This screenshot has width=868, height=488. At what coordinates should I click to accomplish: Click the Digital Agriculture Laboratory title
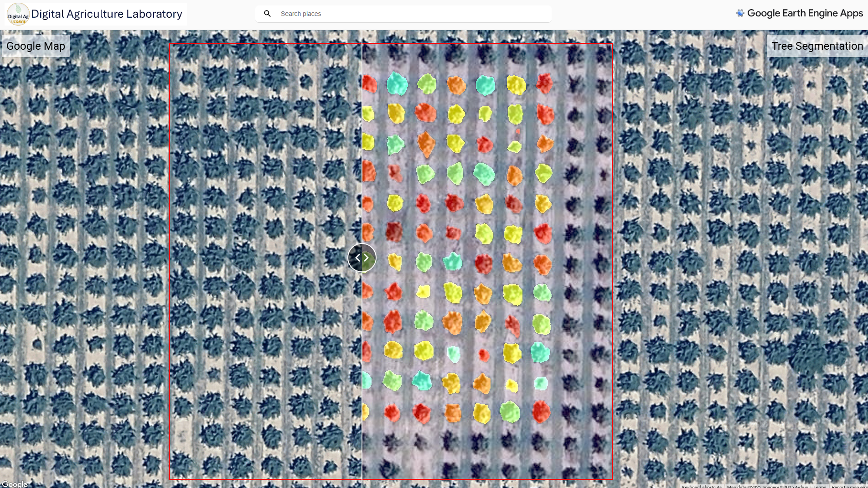(x=107, y=14)
